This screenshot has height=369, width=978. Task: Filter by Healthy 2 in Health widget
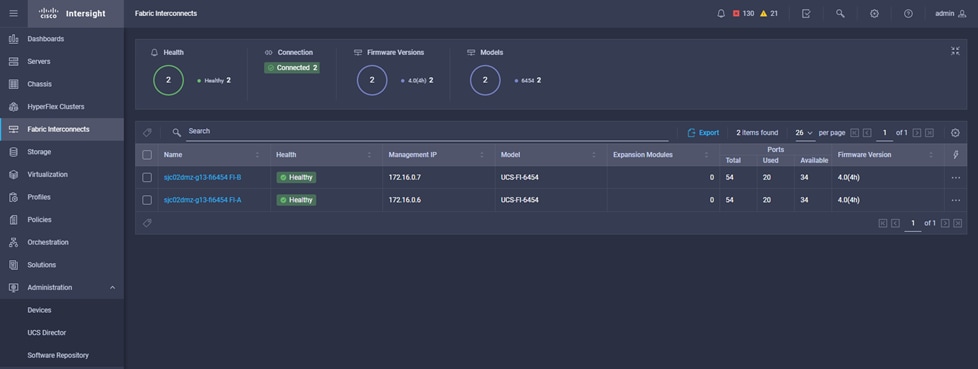pyautogui.click(x=214, y=80)
